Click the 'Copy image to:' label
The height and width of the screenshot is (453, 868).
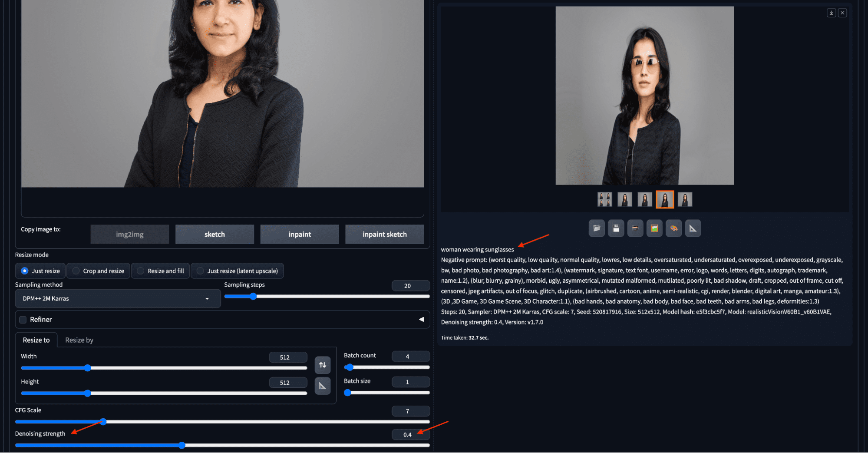click(41, 229)
